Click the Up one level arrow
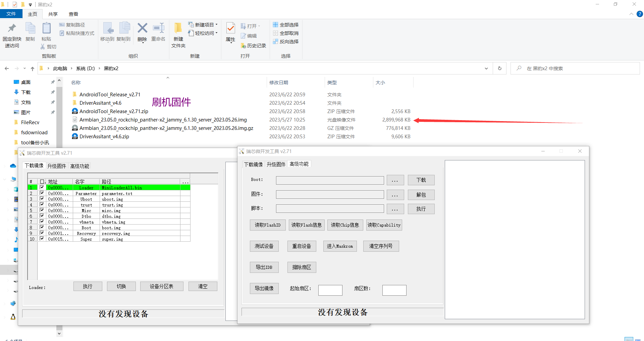644x341 pixels. tap(33, 68)
